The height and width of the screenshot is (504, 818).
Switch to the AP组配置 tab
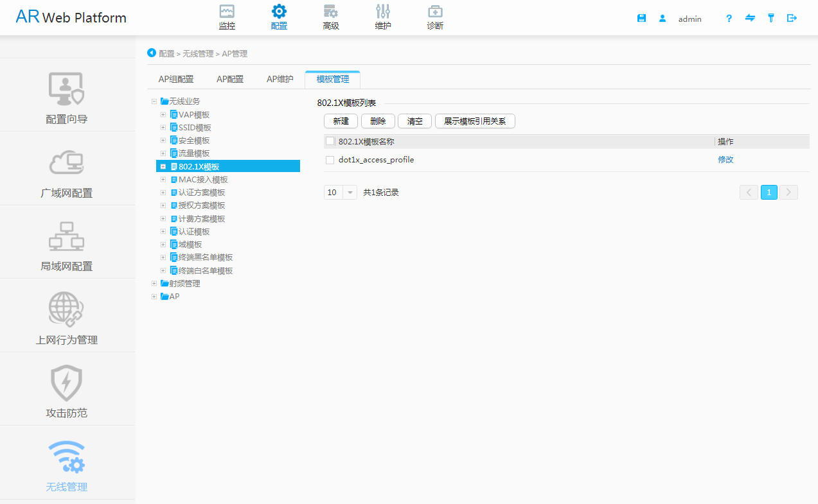(x=176, y=79)
